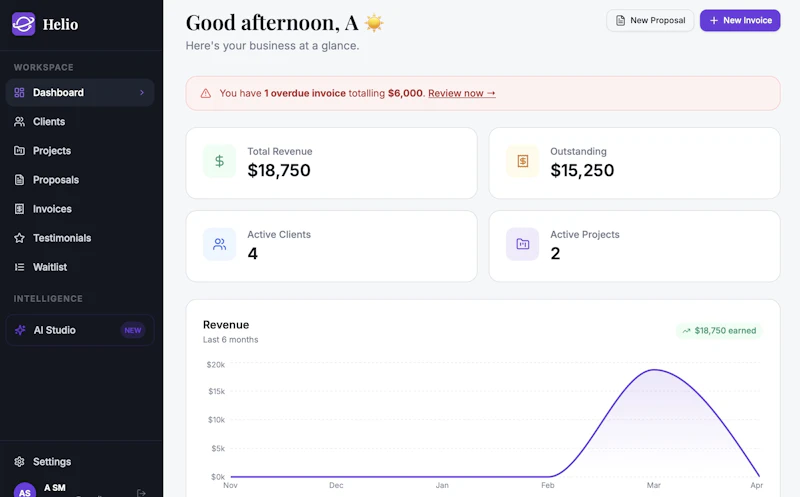The width and height of the screenshot is (800, 497).
Task: Click the $18,750 earned badge
Action: (719, 331)
